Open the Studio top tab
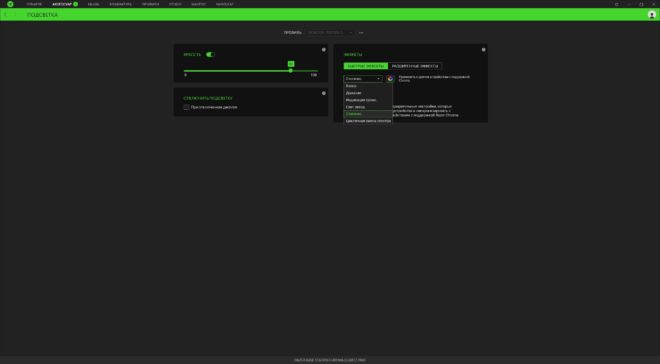Screen dimensions: 660x364 pyautogui.click(x=175, y=4)
